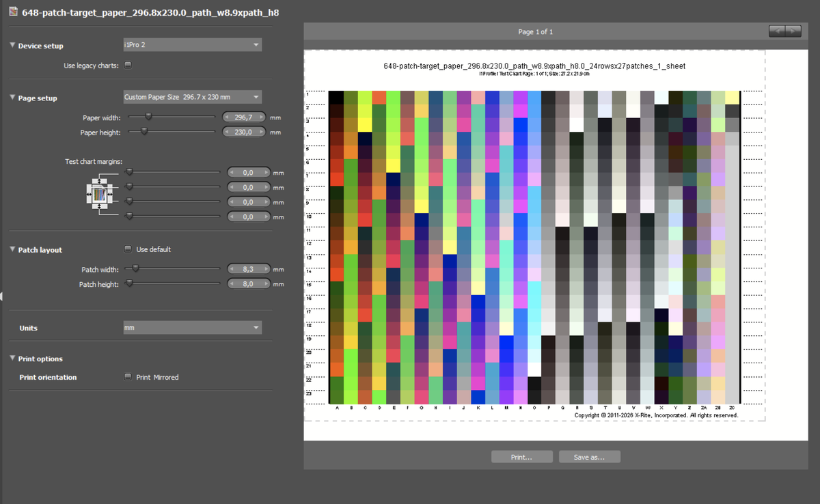Click the Patch width slider handle
This screenshot has width=820, height=504.
[135, 269]
